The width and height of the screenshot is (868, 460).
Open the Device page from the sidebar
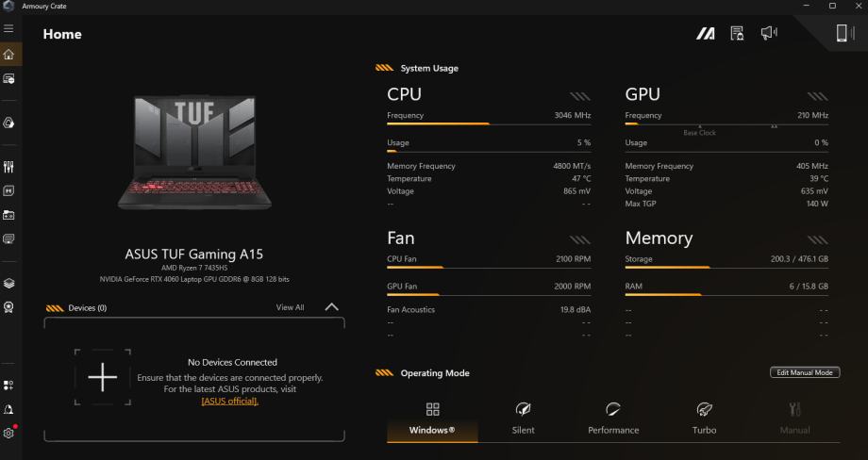8,79
